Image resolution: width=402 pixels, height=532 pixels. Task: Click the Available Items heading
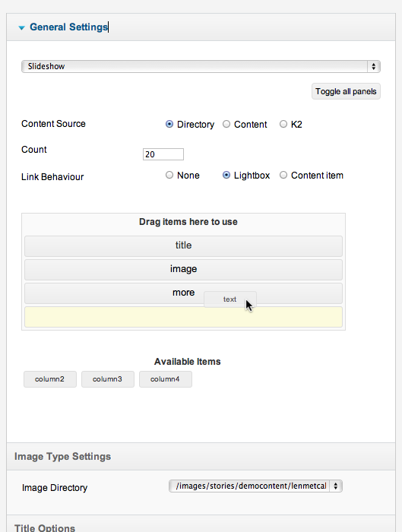(x=187, y=362)
